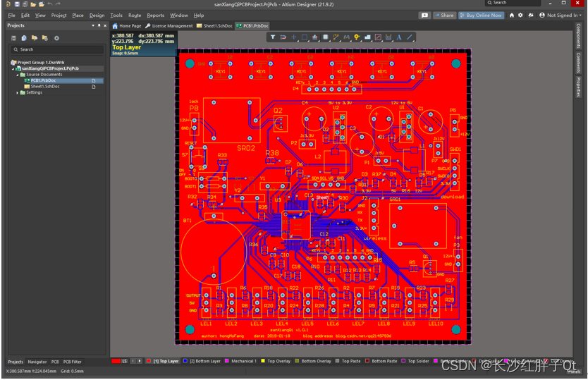Viewport: 588px width, 380px height.
Task: Click the Share button
Action: click(444, 15)
